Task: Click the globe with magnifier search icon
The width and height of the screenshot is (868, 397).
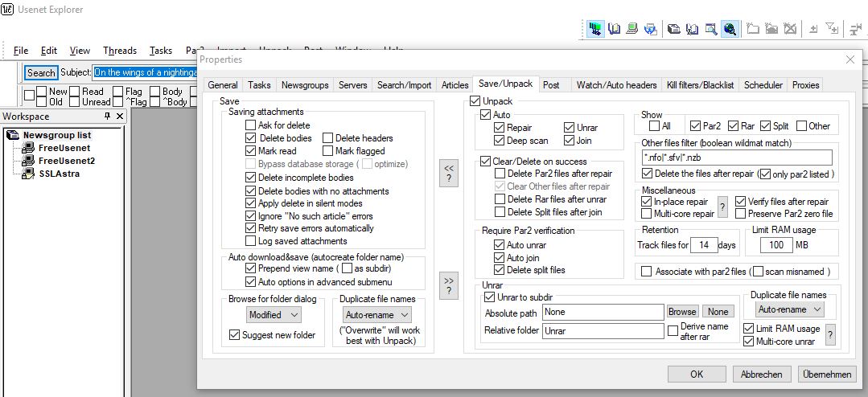Action: click(730, 29)
